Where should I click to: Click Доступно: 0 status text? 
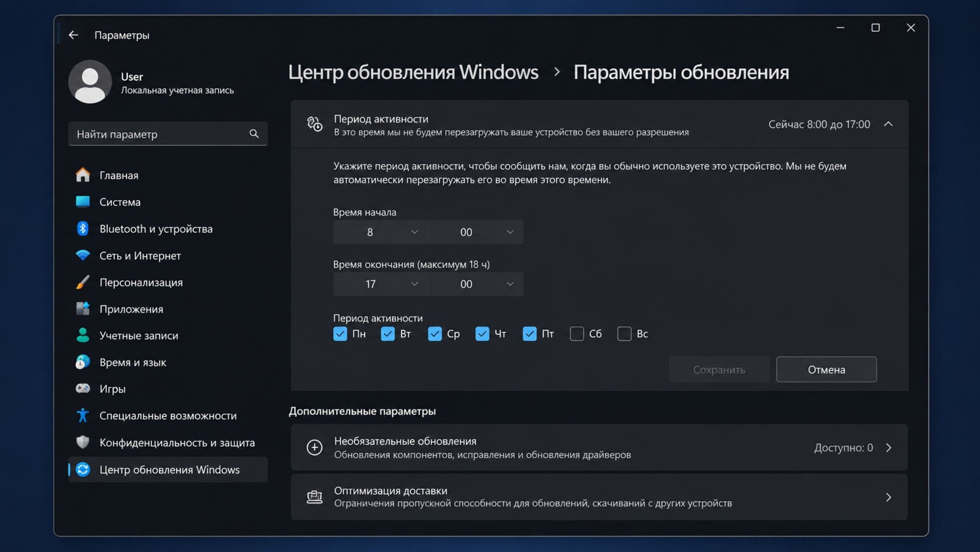tap(844, 448)
